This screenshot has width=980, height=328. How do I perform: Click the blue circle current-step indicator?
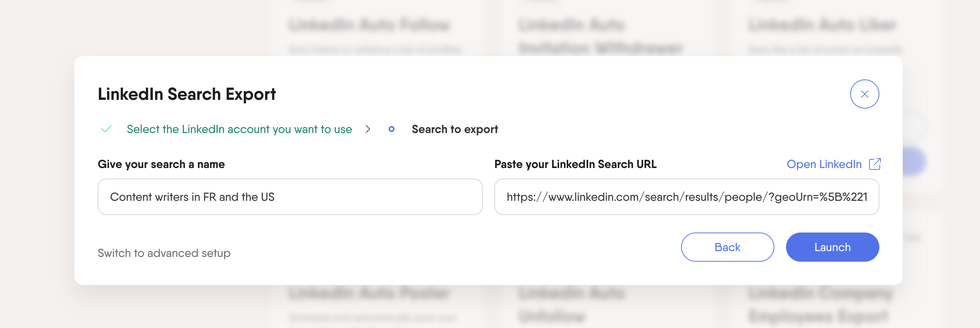coord(391,129)
